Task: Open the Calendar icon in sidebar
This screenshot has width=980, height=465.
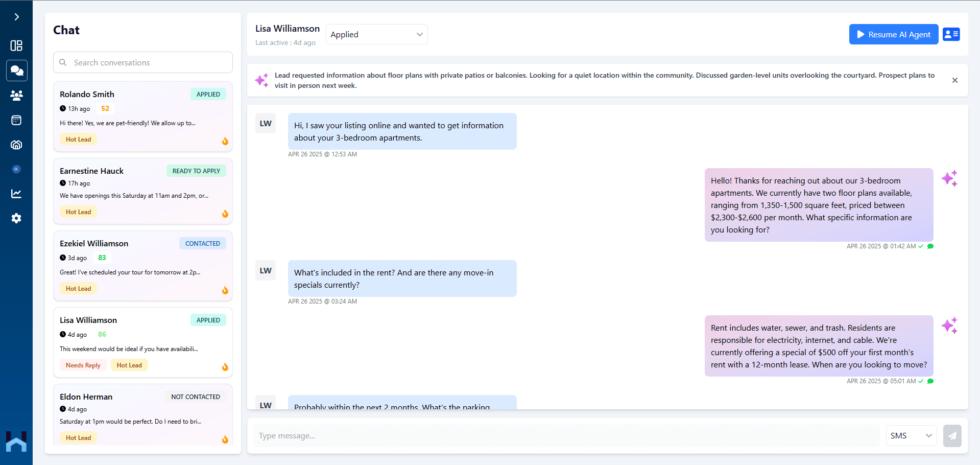Action: point(16,120)
